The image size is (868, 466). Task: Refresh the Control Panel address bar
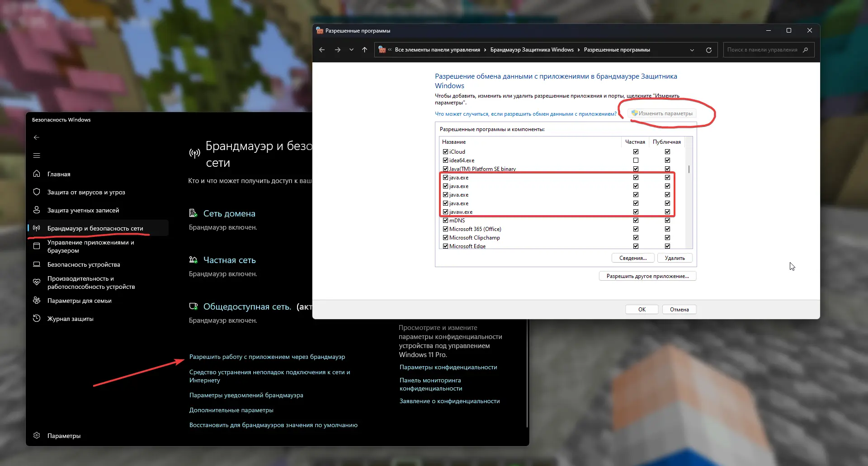coord(708,50)
